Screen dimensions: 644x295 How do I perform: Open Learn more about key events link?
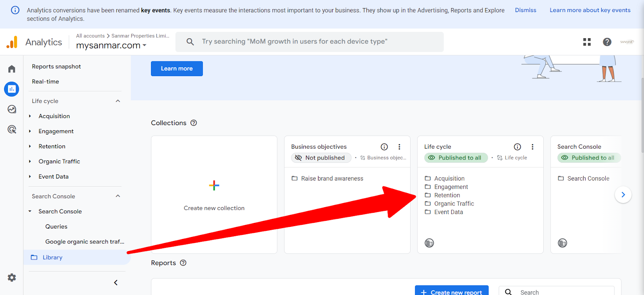590,10
